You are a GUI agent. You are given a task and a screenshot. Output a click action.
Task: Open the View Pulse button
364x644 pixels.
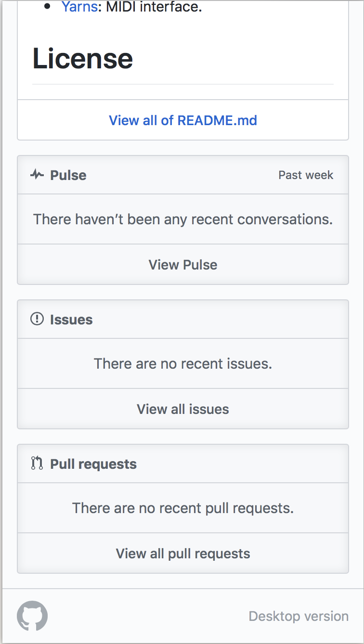pyautogui.click(x=183, y=264)
